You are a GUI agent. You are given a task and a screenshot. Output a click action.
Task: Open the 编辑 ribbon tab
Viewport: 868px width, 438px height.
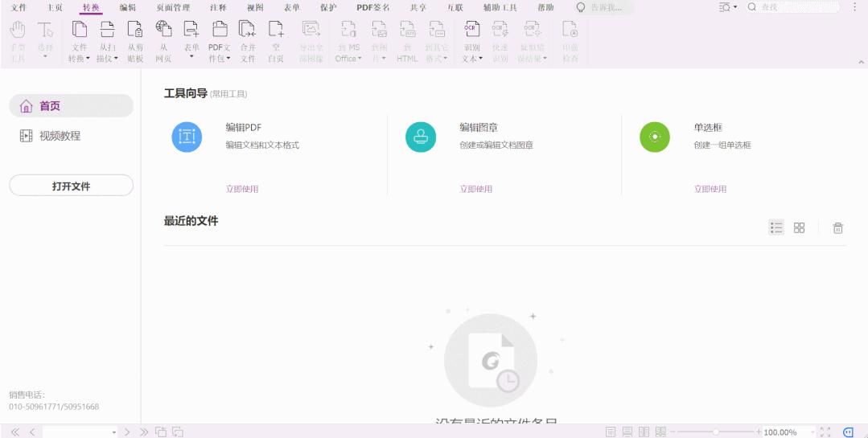127,8
